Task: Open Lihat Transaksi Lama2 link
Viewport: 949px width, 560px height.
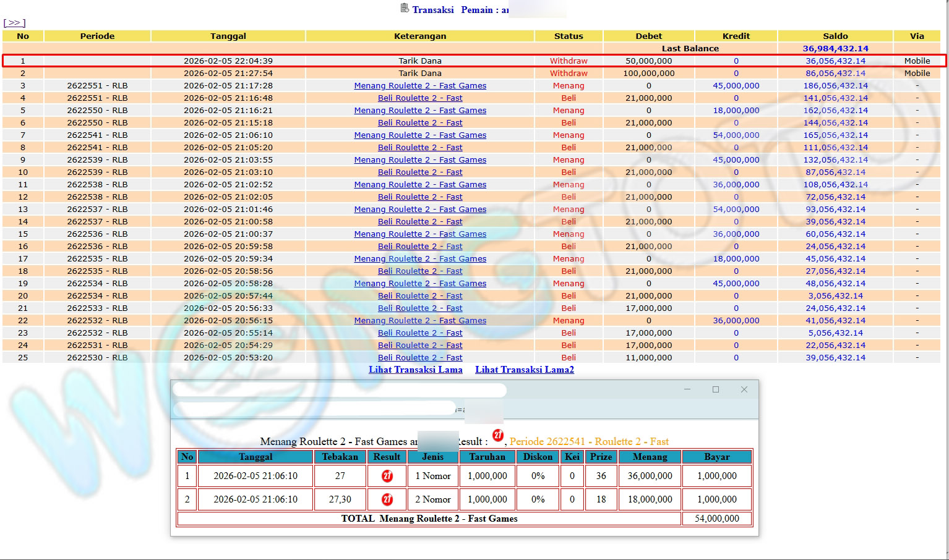Action: [525, 370]
